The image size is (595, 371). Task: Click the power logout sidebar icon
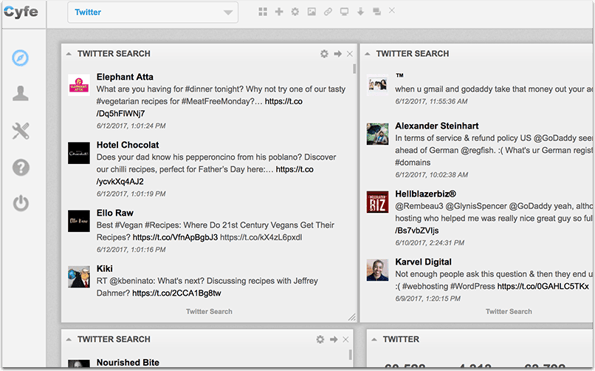[x=21, y=203]
